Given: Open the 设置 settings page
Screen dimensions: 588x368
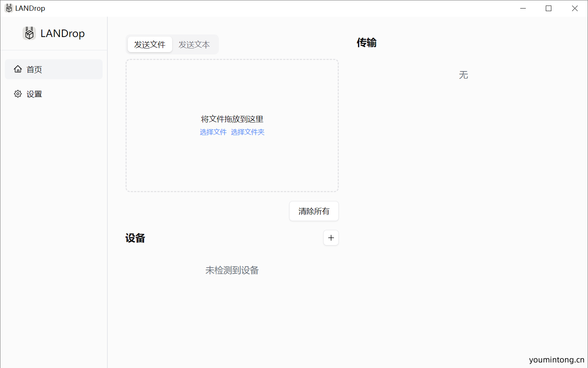Looking at the screenshot, I should point(54,94).
